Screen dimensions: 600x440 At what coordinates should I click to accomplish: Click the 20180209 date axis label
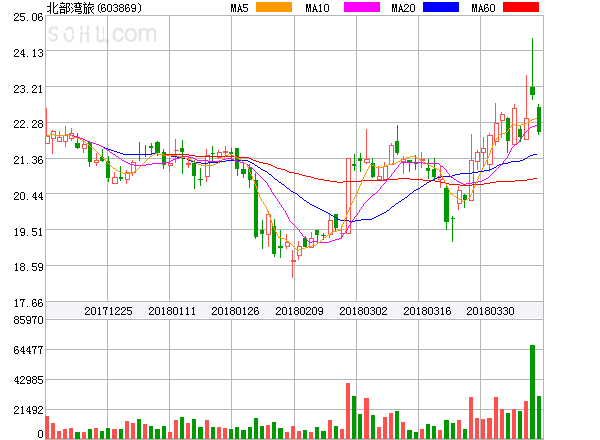click(x=299, y=311)
